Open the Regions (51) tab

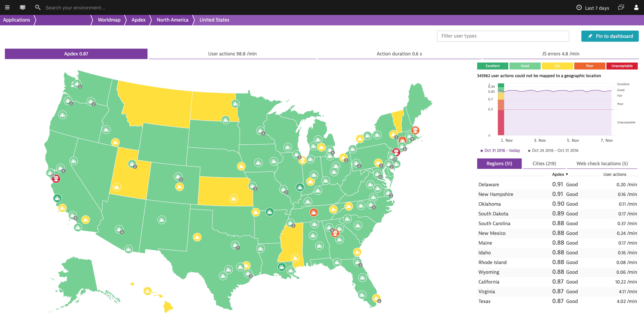[499, 163]
